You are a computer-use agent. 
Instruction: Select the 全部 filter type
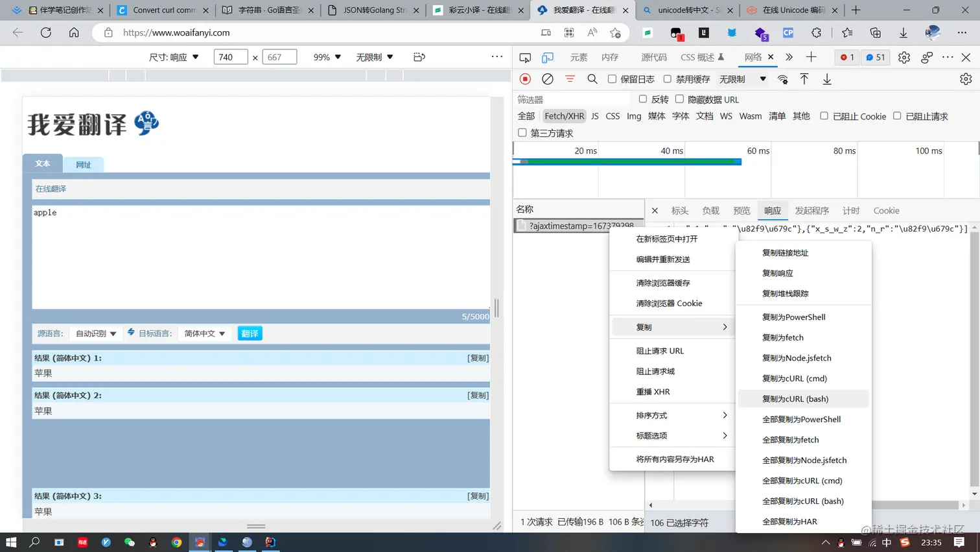(526, 116)
